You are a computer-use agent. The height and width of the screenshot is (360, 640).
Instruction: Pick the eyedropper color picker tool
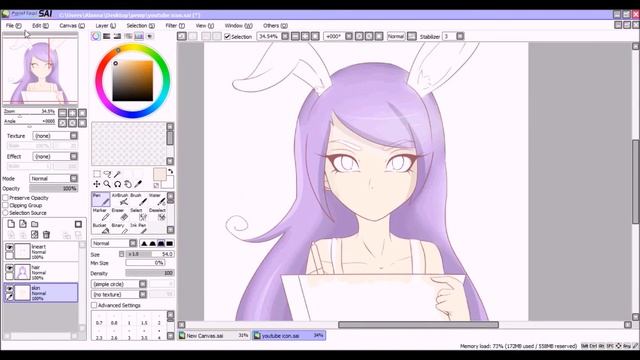138,184
